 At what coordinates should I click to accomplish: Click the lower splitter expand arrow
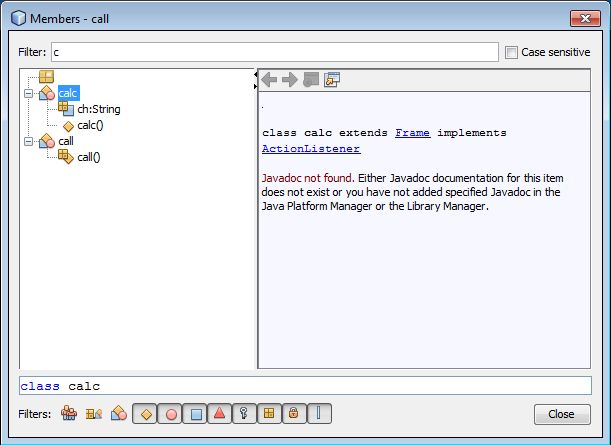tap(256, 86)
